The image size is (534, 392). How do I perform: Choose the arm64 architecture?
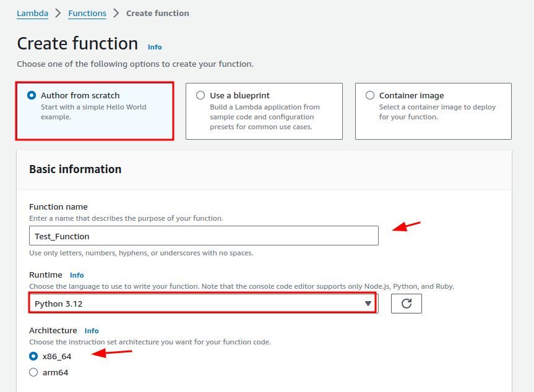click(x=33, y=372)
